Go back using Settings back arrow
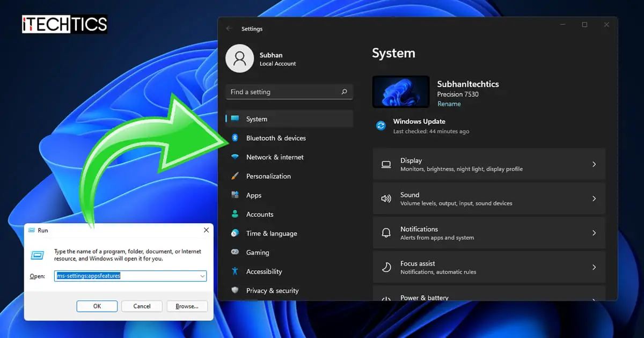This screenshot has width=644, height=338. 229,28
